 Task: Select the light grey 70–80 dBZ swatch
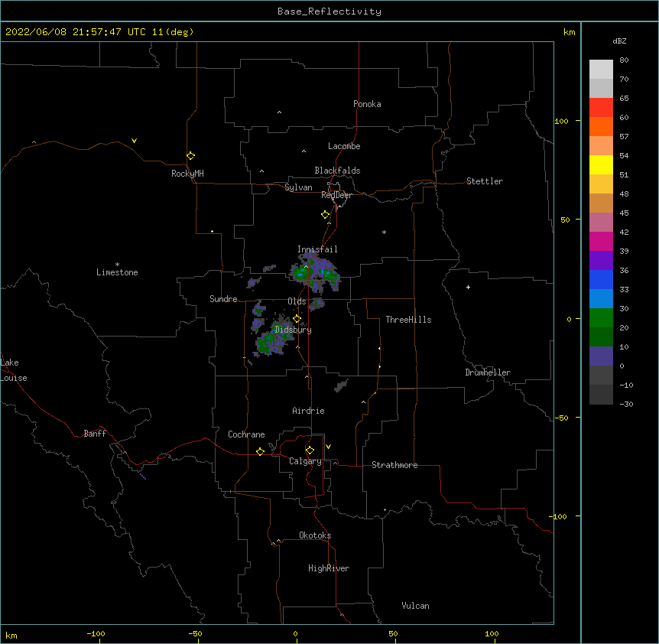(x=601, y=70)
